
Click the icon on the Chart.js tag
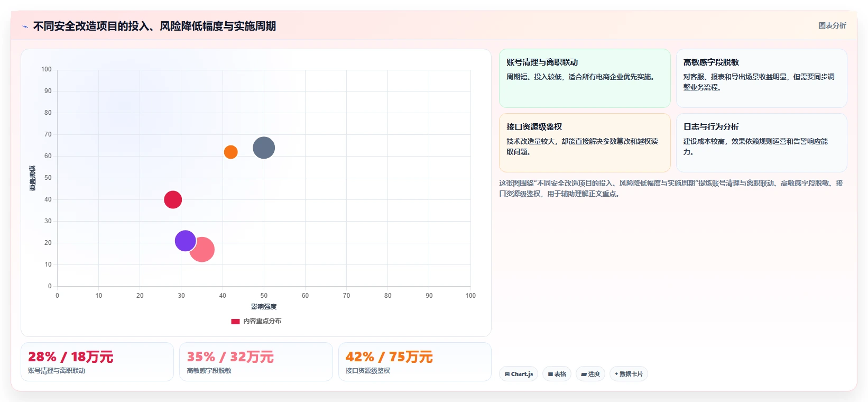[x=507, y=374]
